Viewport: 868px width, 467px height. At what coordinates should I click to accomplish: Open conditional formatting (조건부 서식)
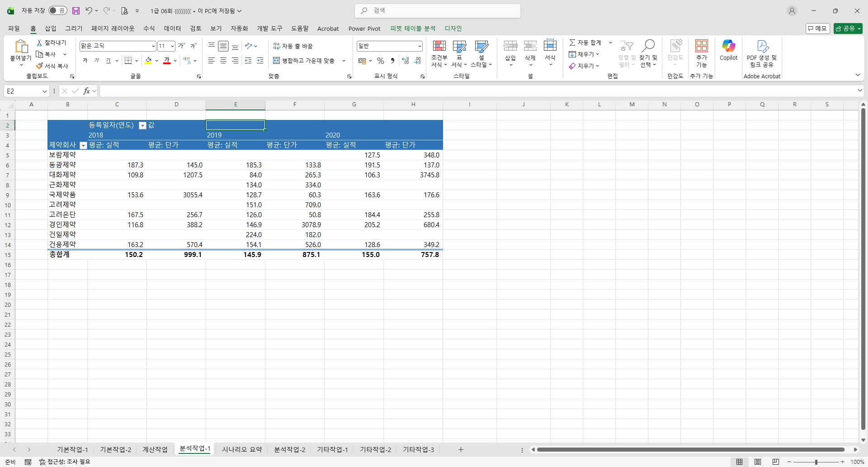pyautogui.click(x=439, y=46)
